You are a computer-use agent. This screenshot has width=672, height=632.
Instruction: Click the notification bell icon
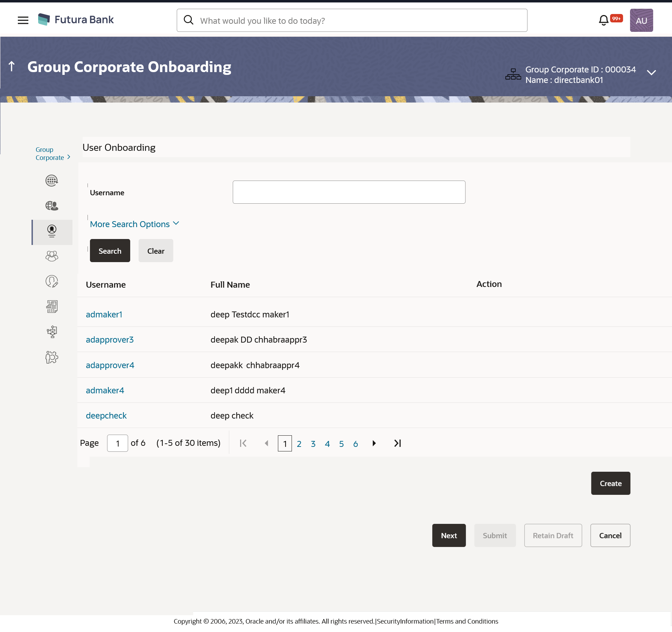tap(603, 20)
